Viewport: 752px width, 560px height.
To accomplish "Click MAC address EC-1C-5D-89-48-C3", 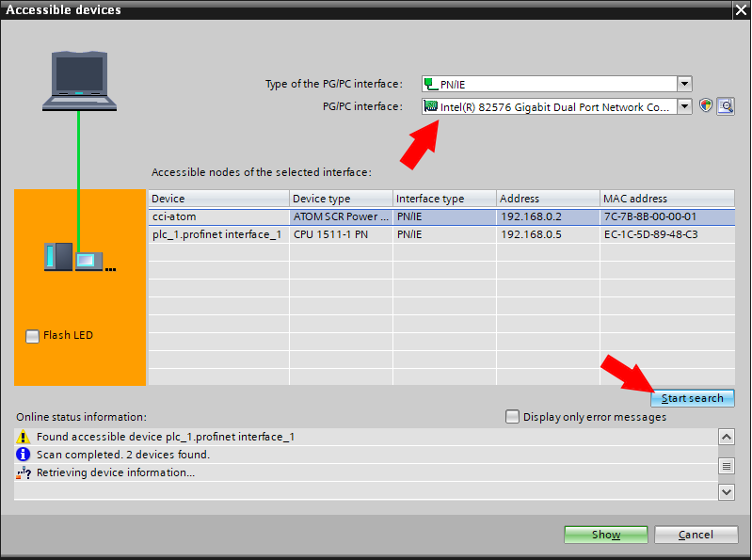I will tap(650, 234).
